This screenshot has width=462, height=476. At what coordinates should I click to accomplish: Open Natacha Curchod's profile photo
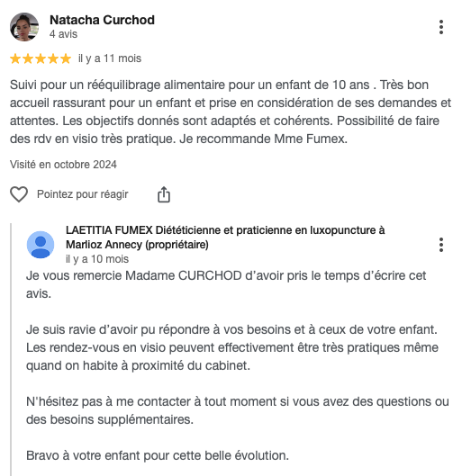click(x=24, y=27)
